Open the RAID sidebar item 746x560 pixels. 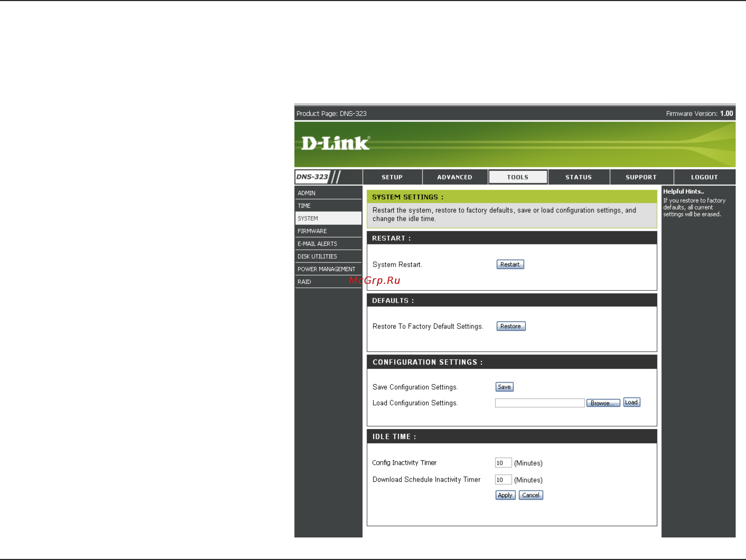[328, 282]
